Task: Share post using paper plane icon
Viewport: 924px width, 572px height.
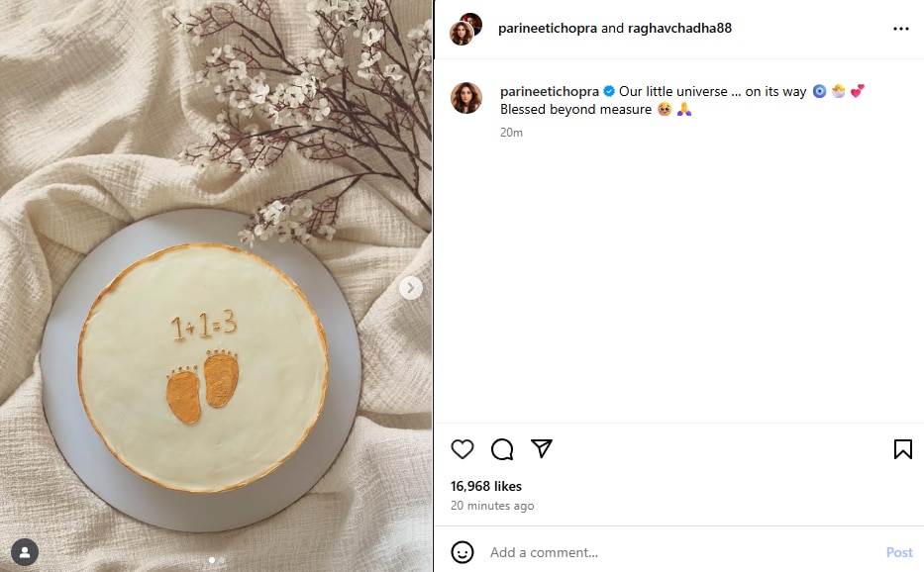Action: [x=542, y=449]
